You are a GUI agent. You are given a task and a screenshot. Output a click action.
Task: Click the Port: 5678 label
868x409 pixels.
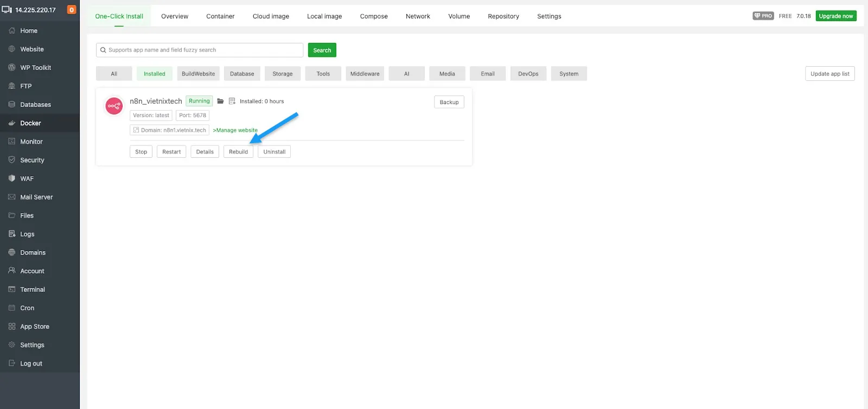click(193, 116)
